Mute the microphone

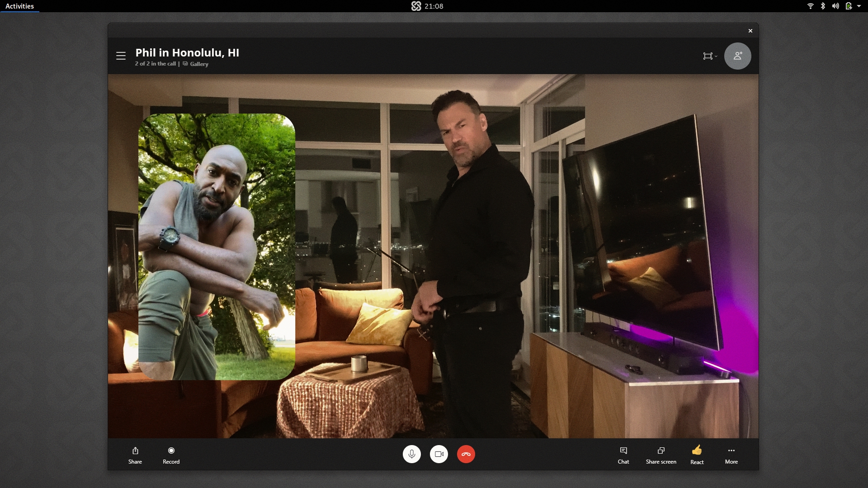coord(411,454)
